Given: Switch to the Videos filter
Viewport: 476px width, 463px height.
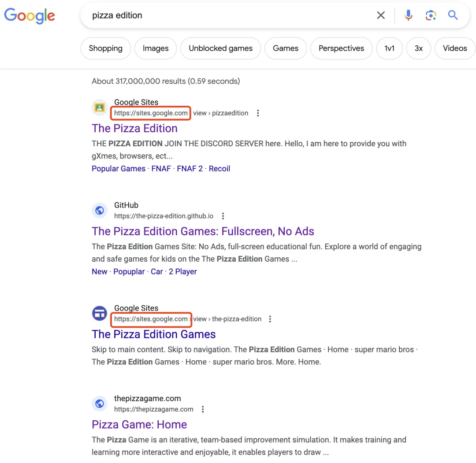Looking at the screenshot, I should click(x=454, y=48).
